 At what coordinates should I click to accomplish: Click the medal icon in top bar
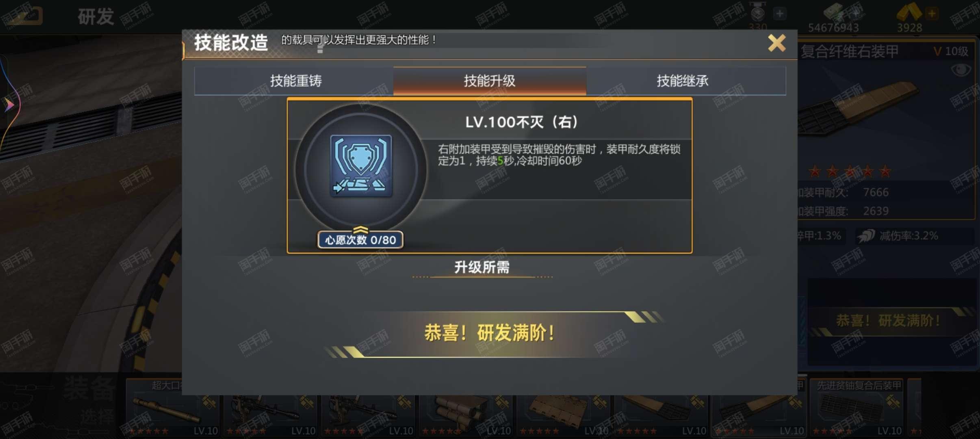757,13
